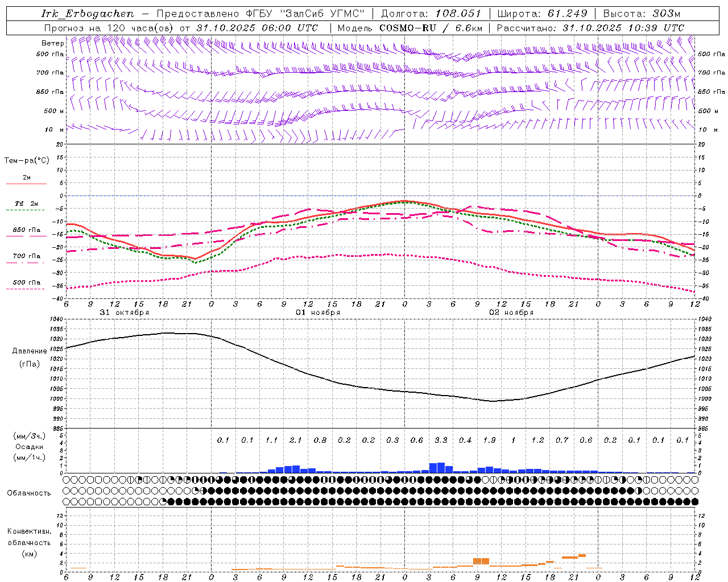Viewport: 728px width, 582px height.
Task: Select the "850 гПа" temperature legend entry
Action: coord(27,230)
